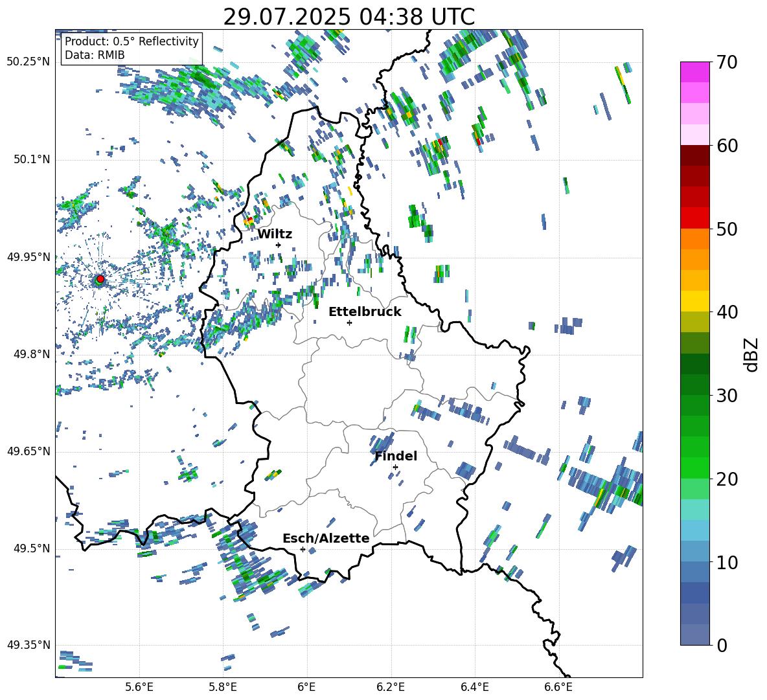Click the Wiltz city label
Image resolution: width=767 pixels, height=700 pixels.
pos(275,234)
